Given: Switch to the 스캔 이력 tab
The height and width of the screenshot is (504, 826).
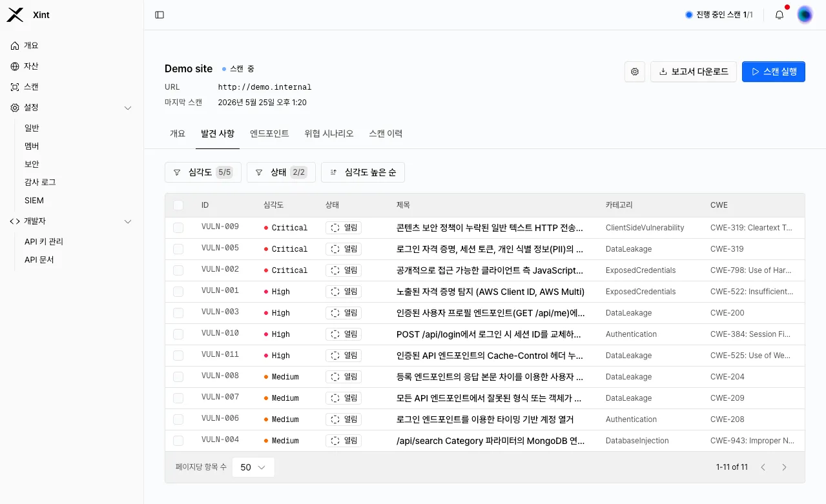Looking at the screenshot, I should click(386, 134).
